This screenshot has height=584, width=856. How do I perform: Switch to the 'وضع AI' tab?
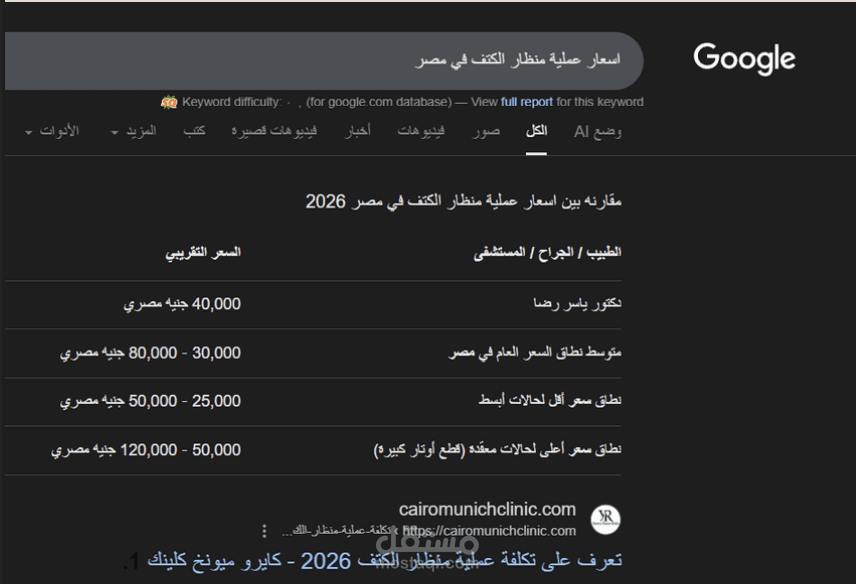pyautogui.click(x=598, y=132)
